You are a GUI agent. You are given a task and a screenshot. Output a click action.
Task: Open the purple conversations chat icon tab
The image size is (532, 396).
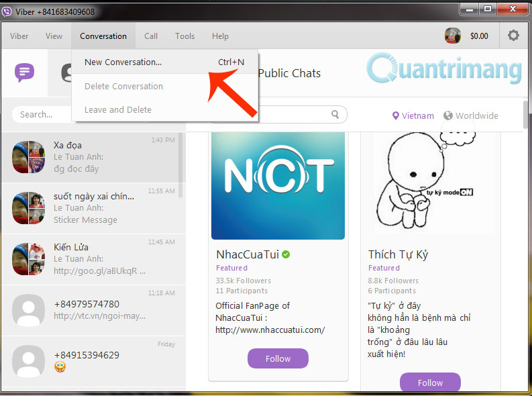coord(24,72)
